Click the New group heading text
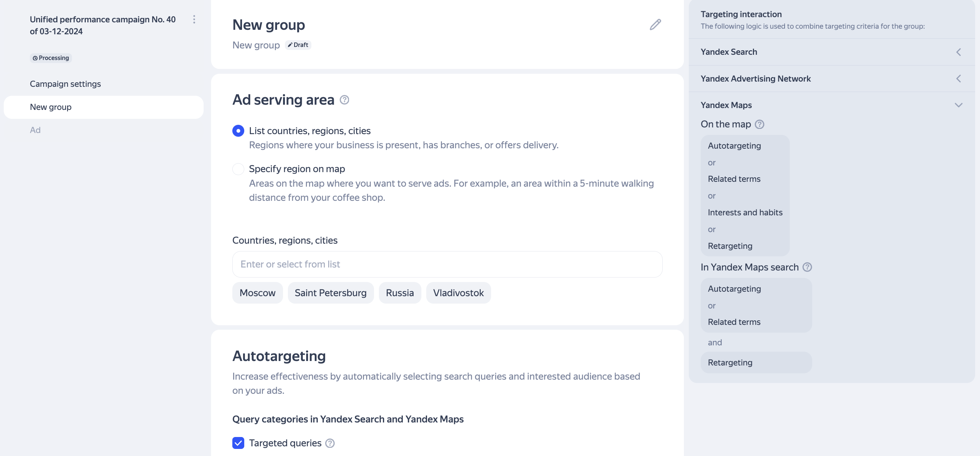 tap(268, 25)
